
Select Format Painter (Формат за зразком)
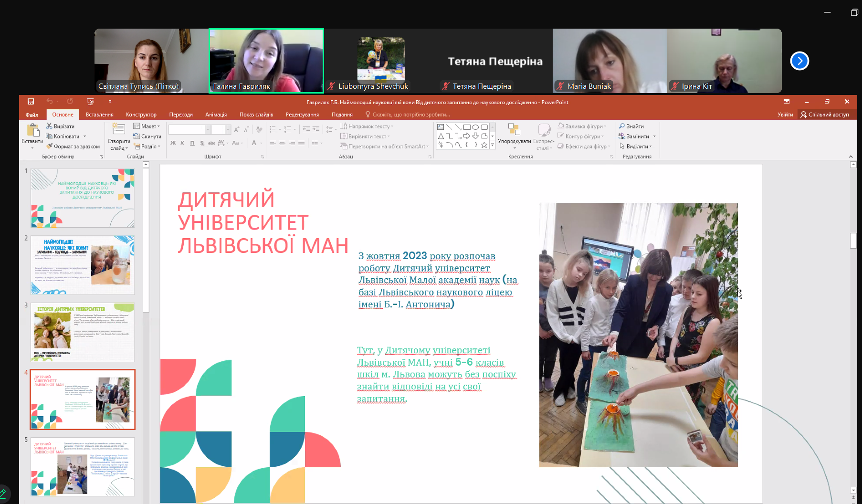click(50, 146)
